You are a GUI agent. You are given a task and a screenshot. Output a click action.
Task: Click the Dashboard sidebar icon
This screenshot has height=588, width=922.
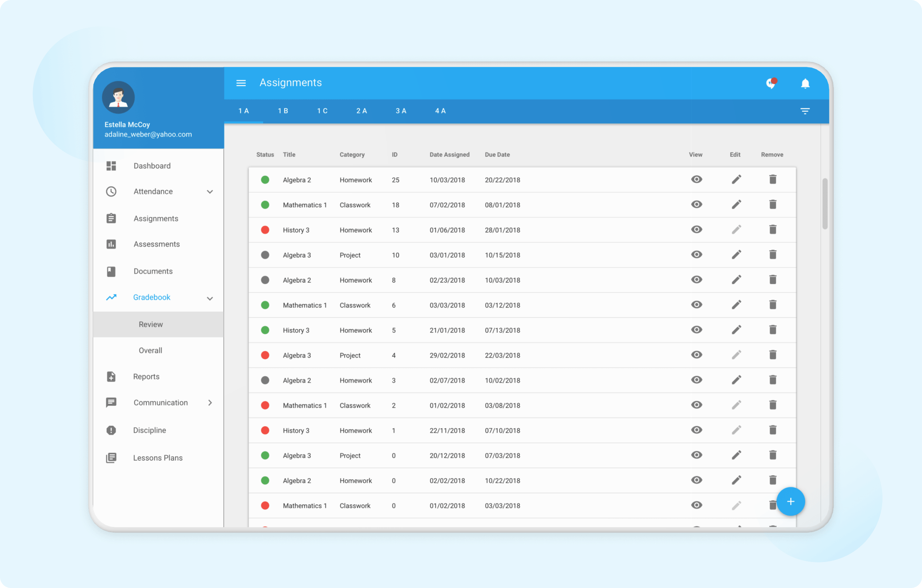tap(111, 166)
